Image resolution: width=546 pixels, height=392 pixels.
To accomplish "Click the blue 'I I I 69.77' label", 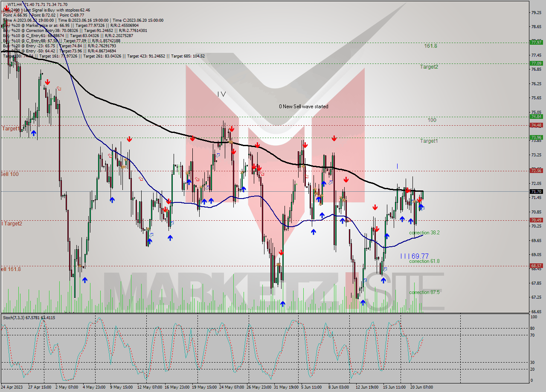I will tap(414, 256).
